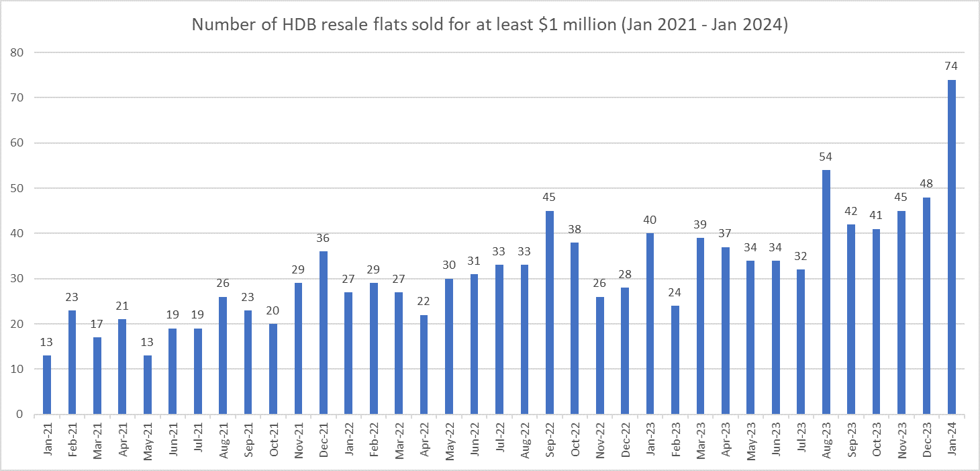This screenshot has width=980, height=471.
Task: Select the data label 54
Action: (x=826, y=157)
